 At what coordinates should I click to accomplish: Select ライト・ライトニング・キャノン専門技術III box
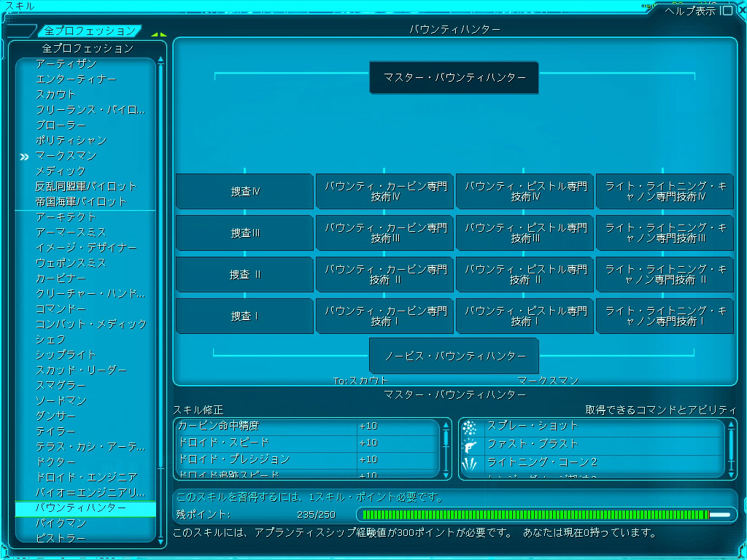pos(665,233)
